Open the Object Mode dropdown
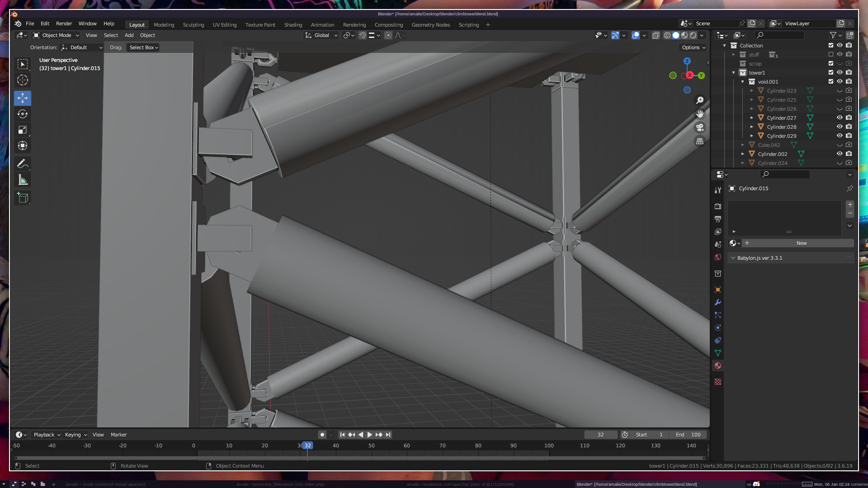868x488 pixels. 56,35
